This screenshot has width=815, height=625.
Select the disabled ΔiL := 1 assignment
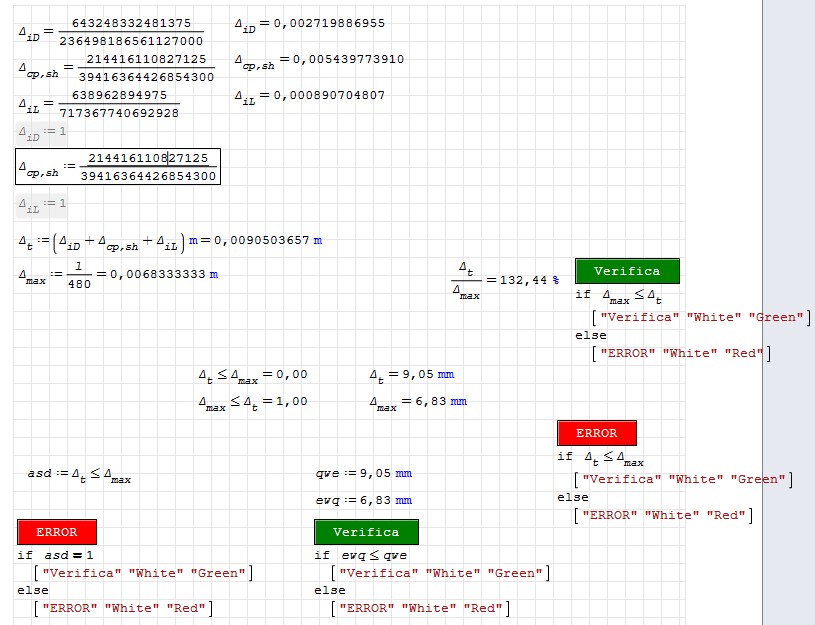coord(42,205)
